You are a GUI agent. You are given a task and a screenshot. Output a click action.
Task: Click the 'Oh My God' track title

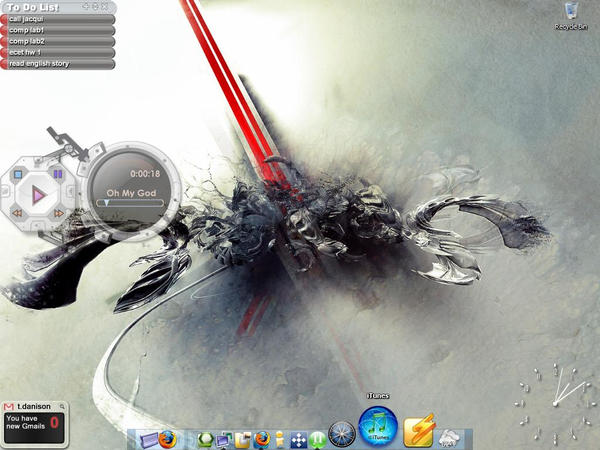[131, 193]
